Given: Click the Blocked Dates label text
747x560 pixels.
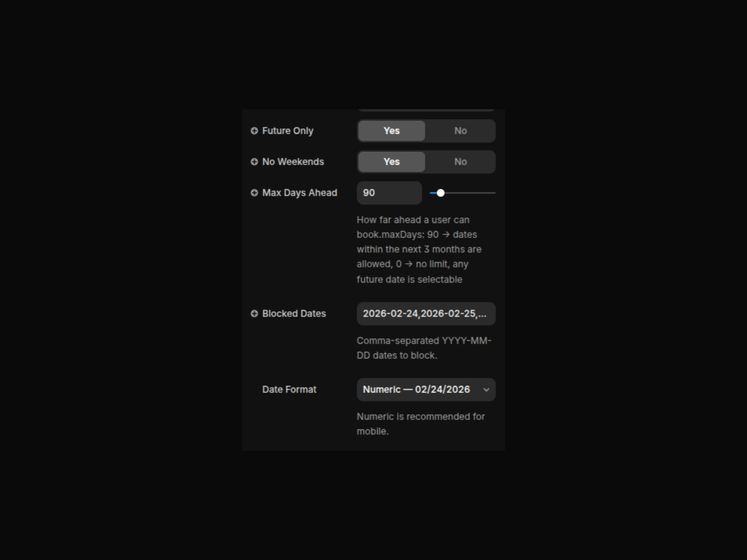Looking at the screenshot, I should coord(294,314).
